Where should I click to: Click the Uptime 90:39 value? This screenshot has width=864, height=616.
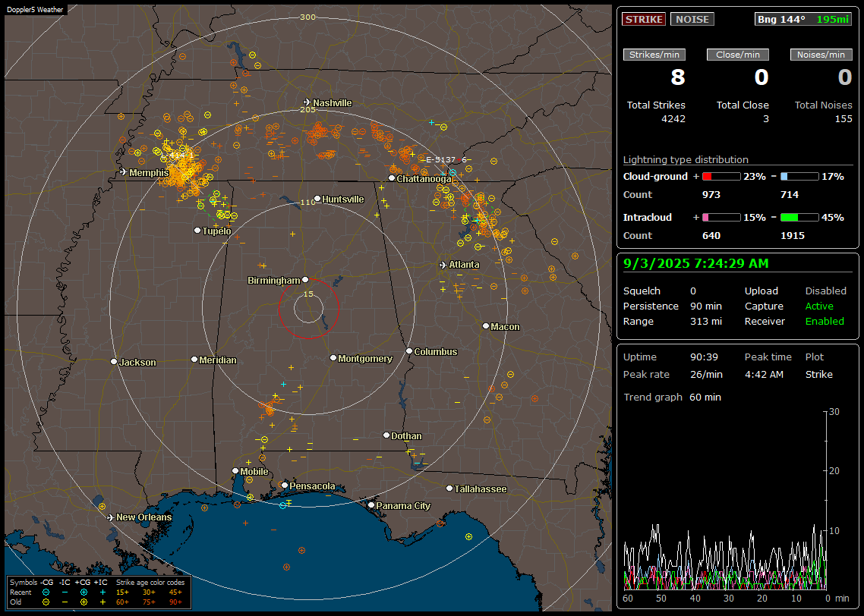(704, 357)
